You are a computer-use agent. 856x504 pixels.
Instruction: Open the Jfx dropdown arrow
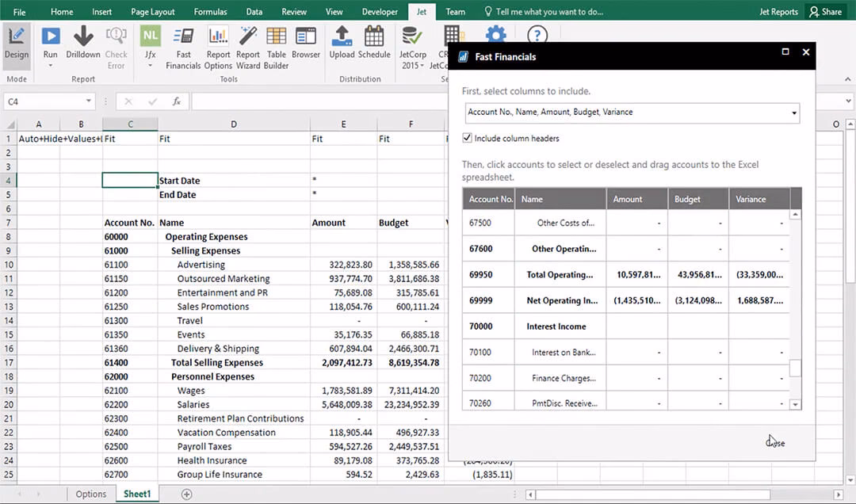coord(150,66)
